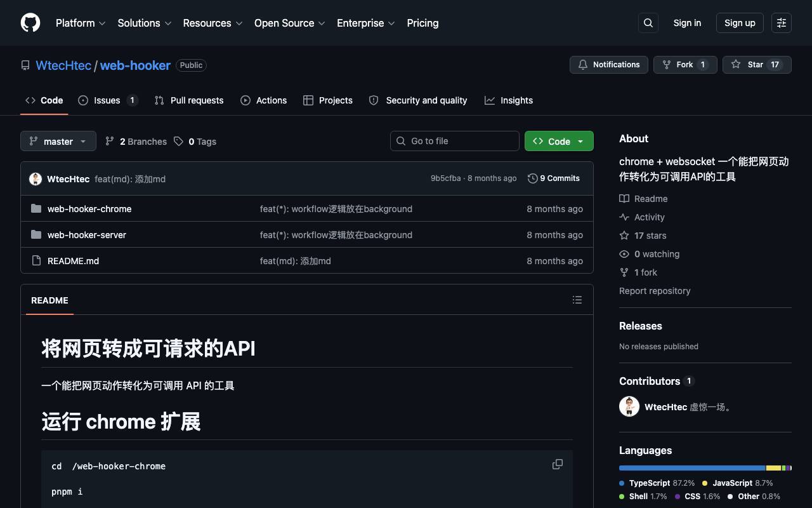
Task: Open commit message for web-hooker-chrome row
Action: coord(336,209)
